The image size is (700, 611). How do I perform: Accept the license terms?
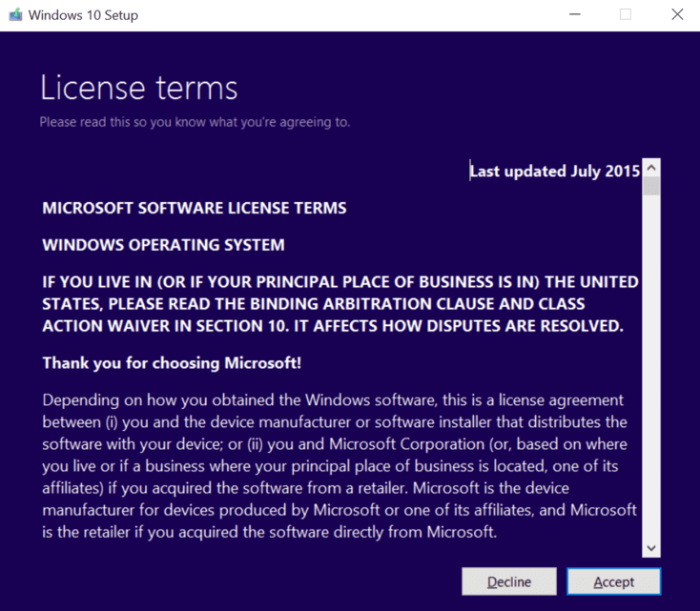pos(613,581)
